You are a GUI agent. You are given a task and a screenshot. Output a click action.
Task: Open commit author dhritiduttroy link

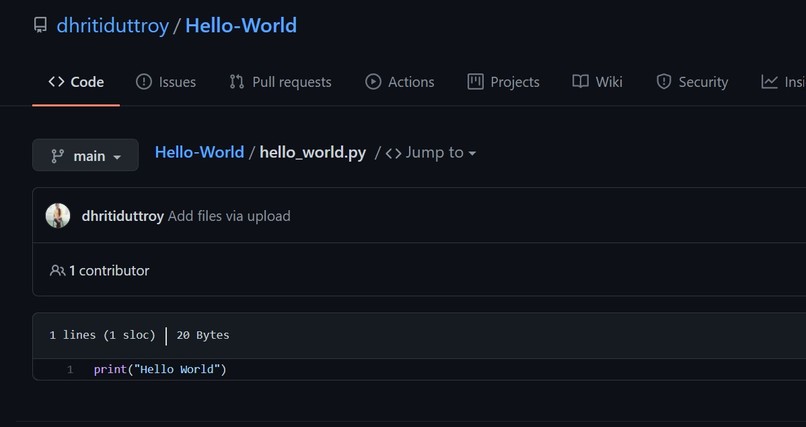[x=122, y=216]
